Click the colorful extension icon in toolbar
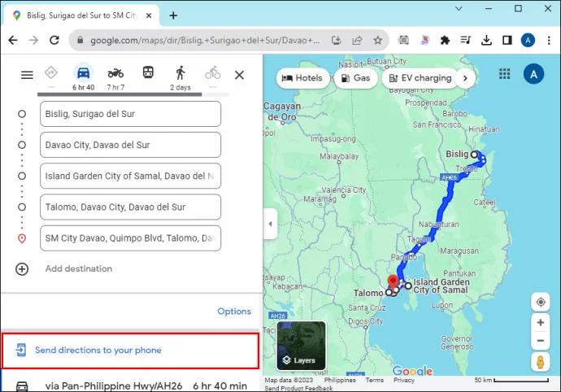Viewport: 561px width, 392px height. [424, 40]
